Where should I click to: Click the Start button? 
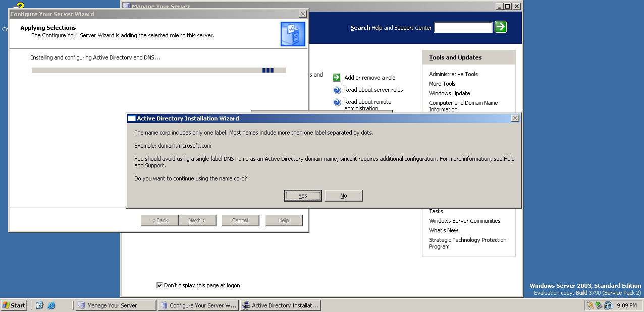(14, 305)
